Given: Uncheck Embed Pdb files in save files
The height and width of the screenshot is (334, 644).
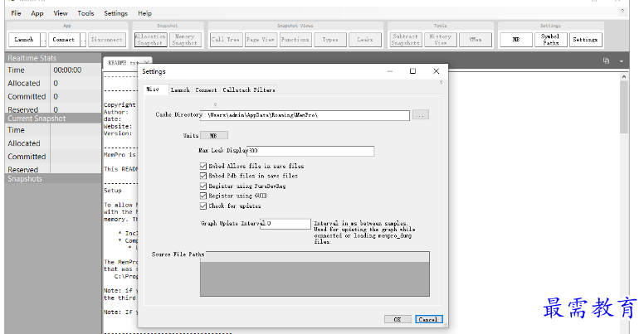Looking at the screenshot, I should [x=203, y=176].
